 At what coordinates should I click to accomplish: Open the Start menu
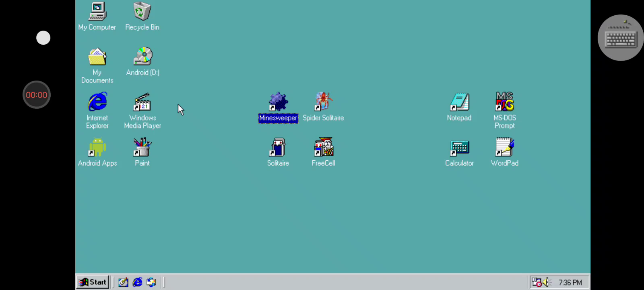93,282
